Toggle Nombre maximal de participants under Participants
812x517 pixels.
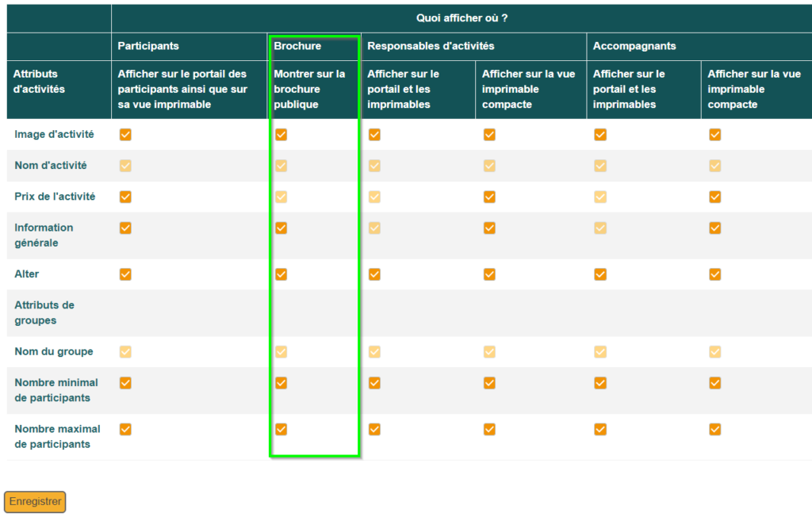click(125, 430)
